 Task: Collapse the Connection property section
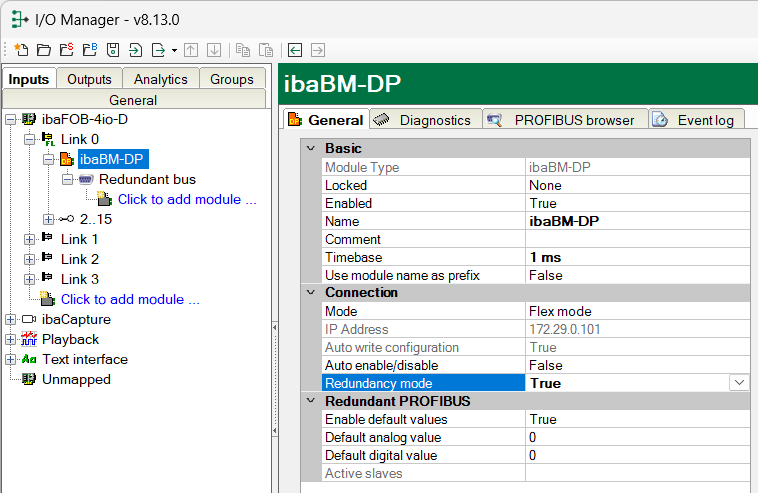(311, 292)
